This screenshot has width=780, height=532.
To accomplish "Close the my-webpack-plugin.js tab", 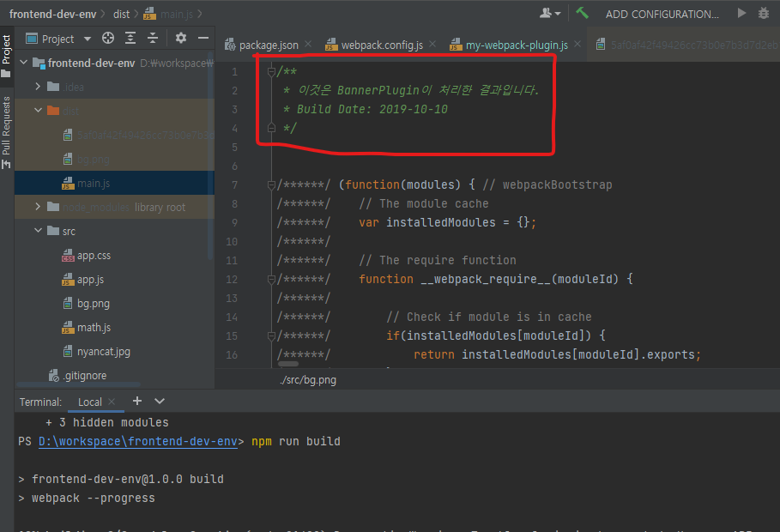I will [577, 45].
